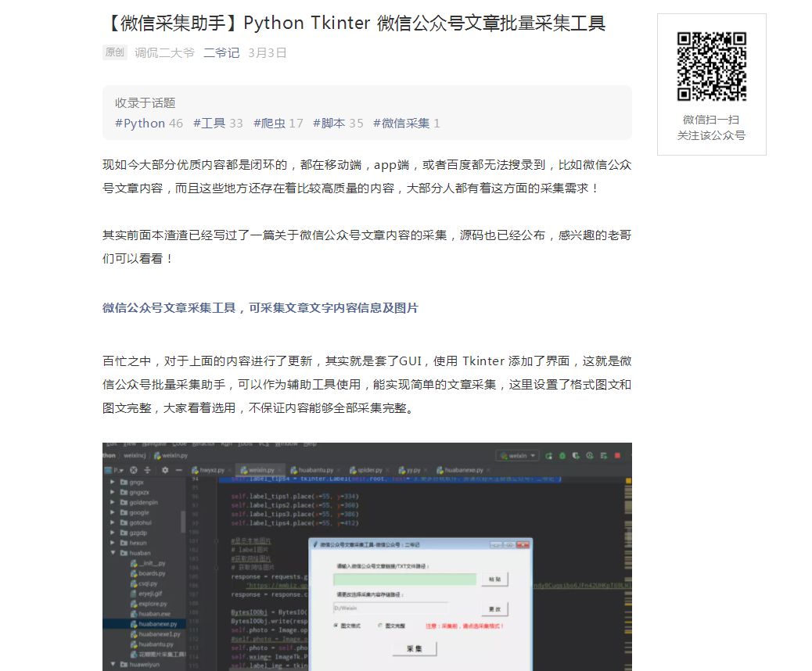
Task: Click the project tree vertical scrollbar
Action: (x=183, y=522)
